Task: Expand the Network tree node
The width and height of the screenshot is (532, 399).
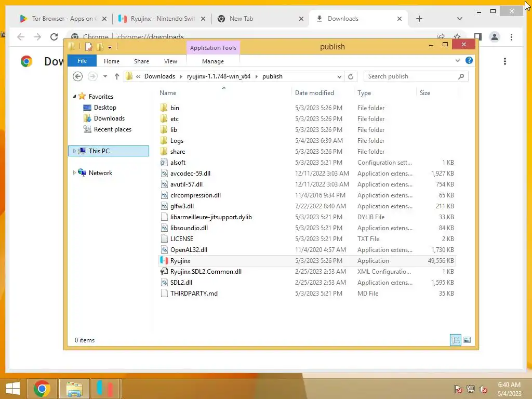Action: pos(74,172)
